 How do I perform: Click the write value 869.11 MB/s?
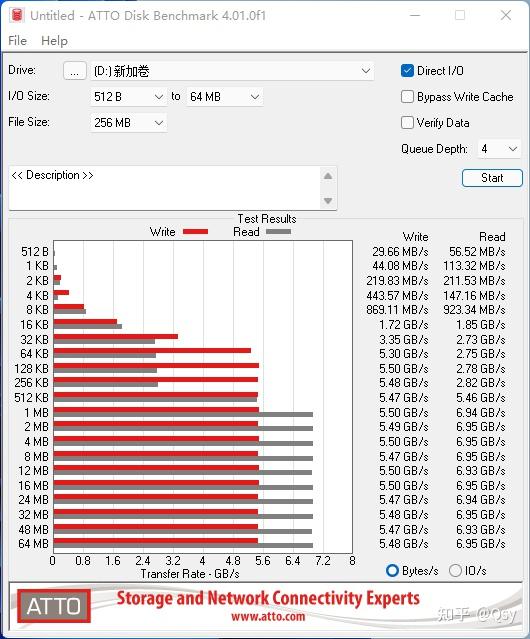(x=397, y=310)
